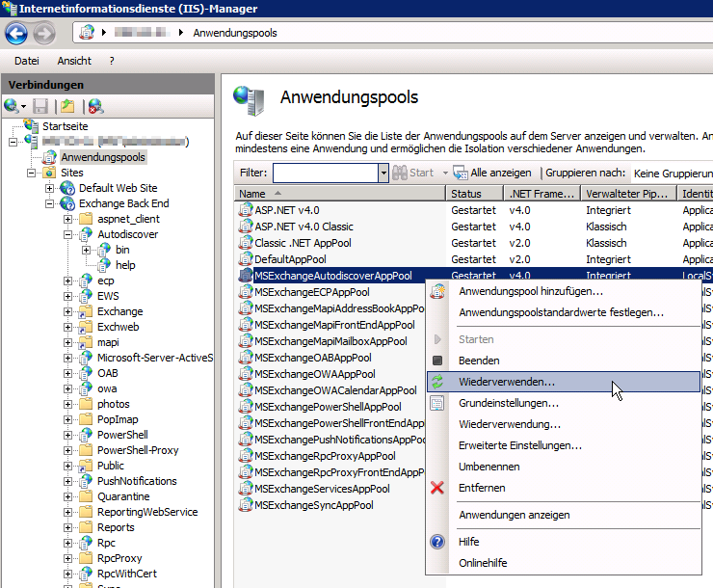Select the Classic .NET AppPool row

(x=303, y=243)
